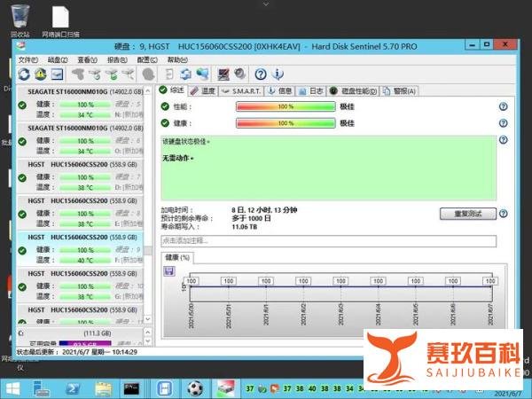
Task: Click partition panel scrollbar up arrow
Action: click(148, 332)
